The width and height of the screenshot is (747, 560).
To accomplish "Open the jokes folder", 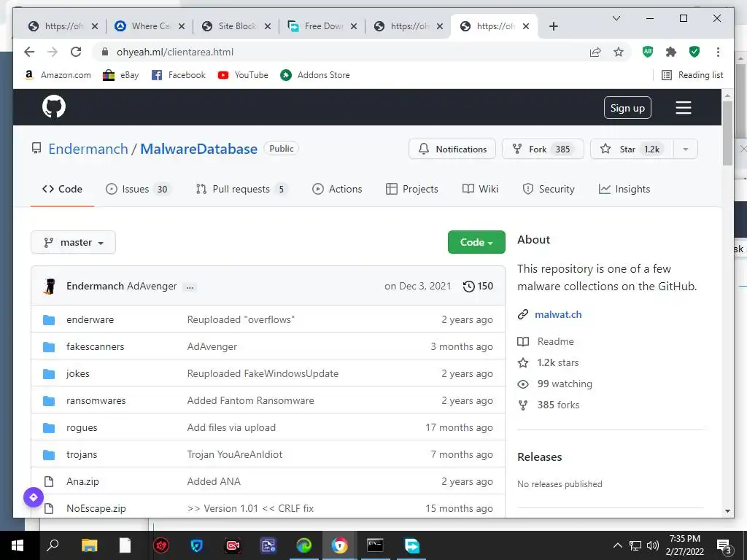I will 77,374.
